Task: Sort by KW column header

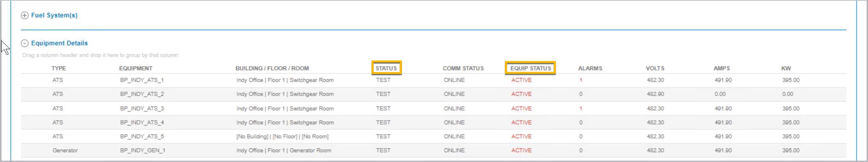Action: pos(786,68)
